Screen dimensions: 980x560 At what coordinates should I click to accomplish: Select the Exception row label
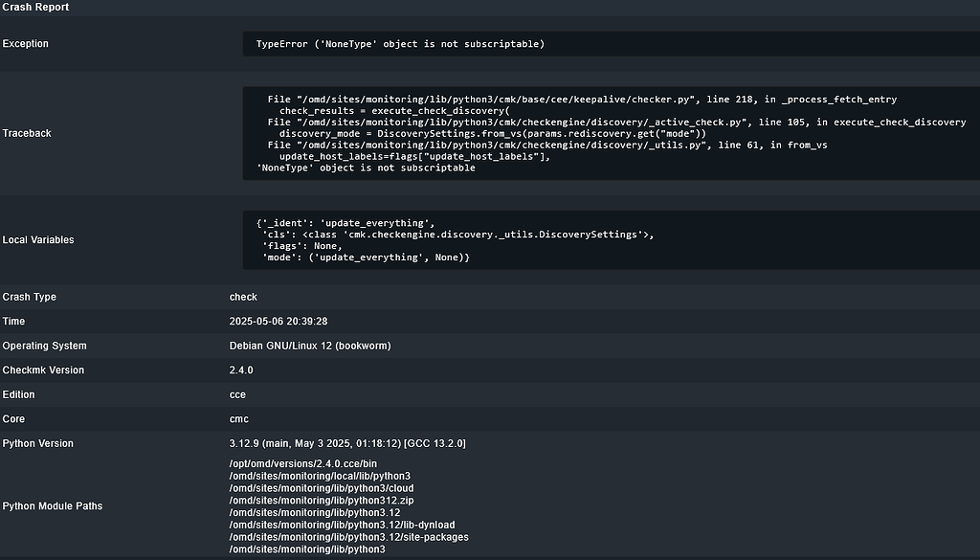(x=24, y=43)
